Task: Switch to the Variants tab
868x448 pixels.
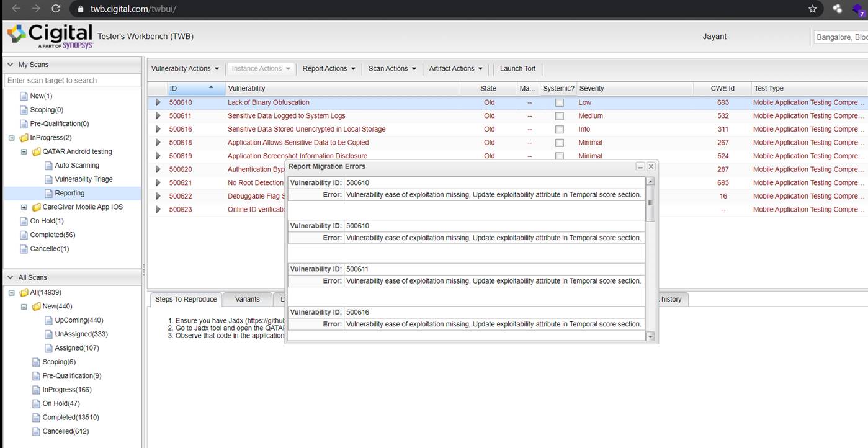Action: (247, 299)
